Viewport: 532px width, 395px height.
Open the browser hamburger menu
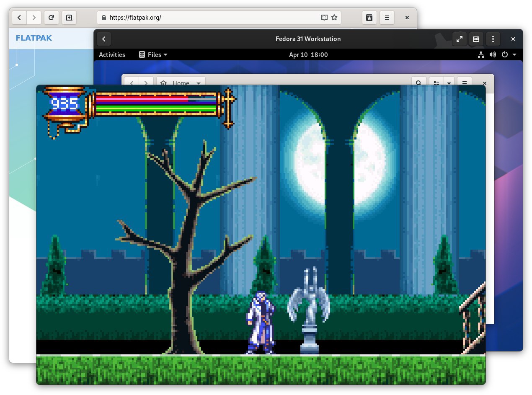(x=387, y=18)
